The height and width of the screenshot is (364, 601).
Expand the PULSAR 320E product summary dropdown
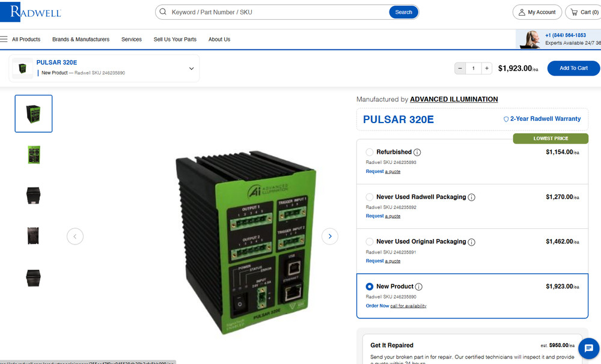click(191, 68)
